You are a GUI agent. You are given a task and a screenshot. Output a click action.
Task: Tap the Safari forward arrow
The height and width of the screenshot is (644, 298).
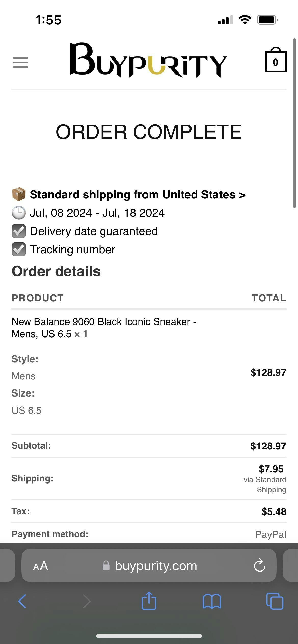[x=87, y=601]
